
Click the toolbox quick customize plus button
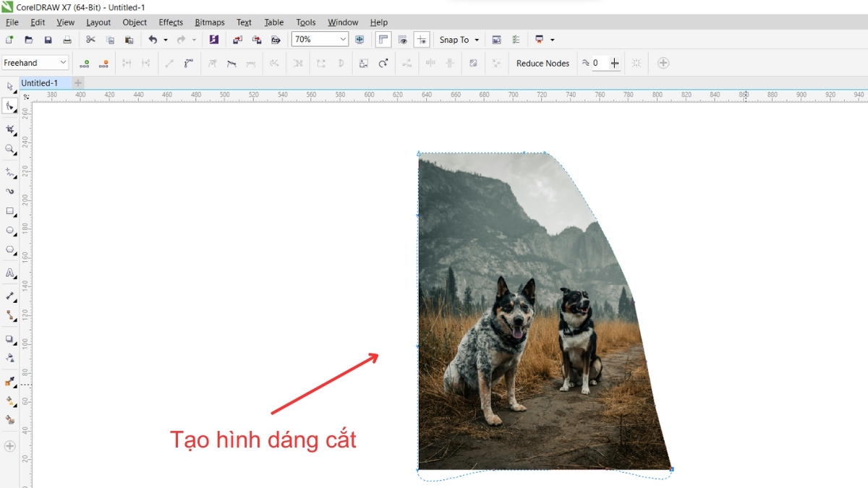coord(10,446)
